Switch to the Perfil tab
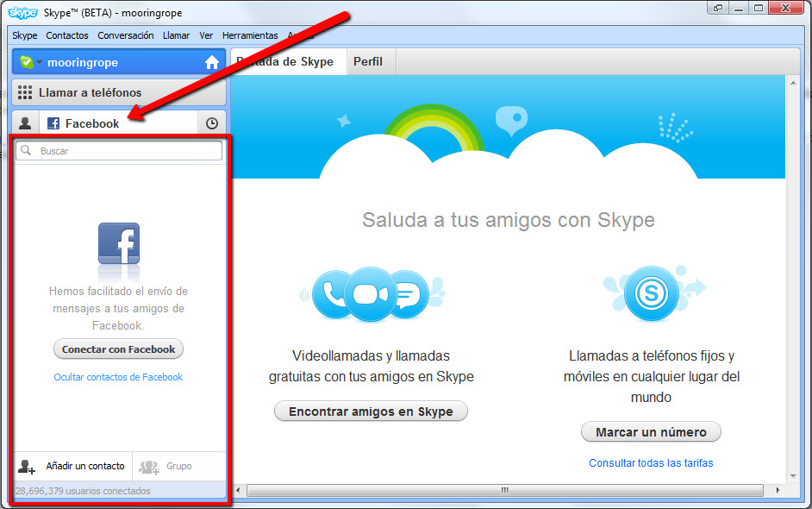 pos(370,61)
